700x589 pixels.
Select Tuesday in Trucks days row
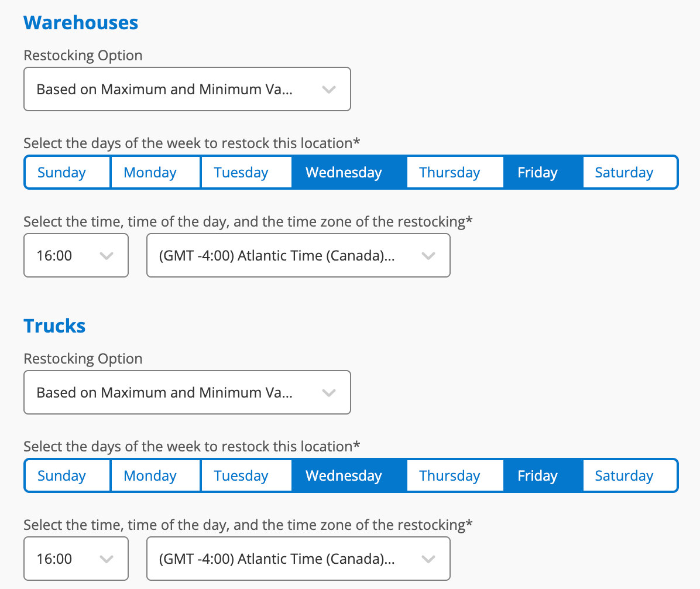click(246, 475)
